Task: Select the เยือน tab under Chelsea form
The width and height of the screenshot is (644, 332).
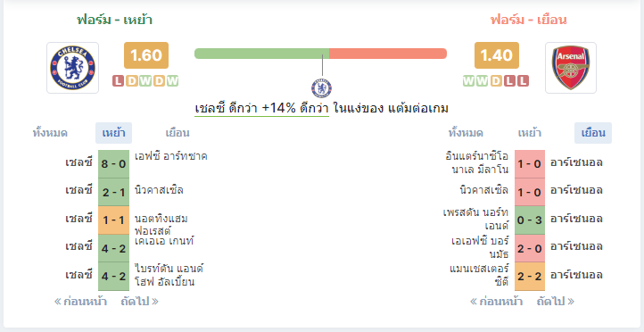Action: (178, 133)
